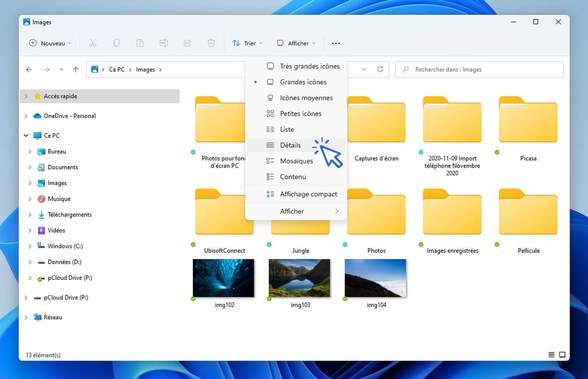Image resolution: width=588 pixels, height=379 pixels.
Task: Click the Delete trash icon
Action: coord(211,43)
